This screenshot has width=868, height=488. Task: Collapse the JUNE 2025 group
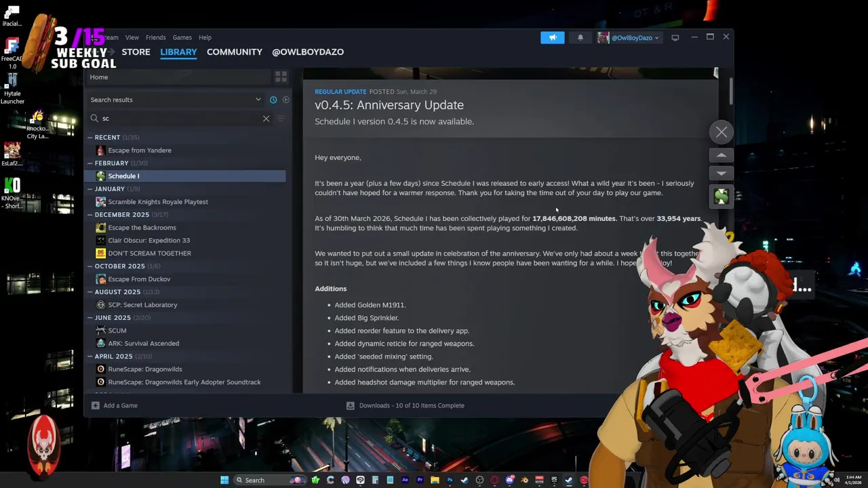(90, 318)
